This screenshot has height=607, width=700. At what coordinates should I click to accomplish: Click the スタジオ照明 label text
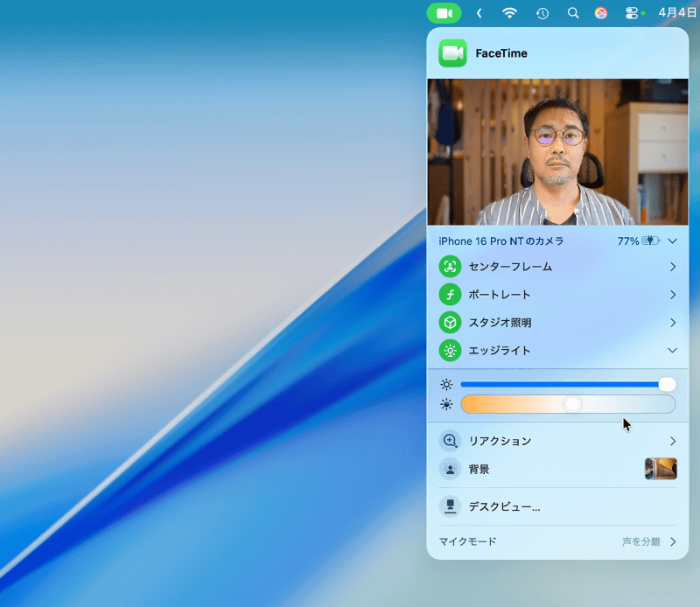click(x=500, y=322)
